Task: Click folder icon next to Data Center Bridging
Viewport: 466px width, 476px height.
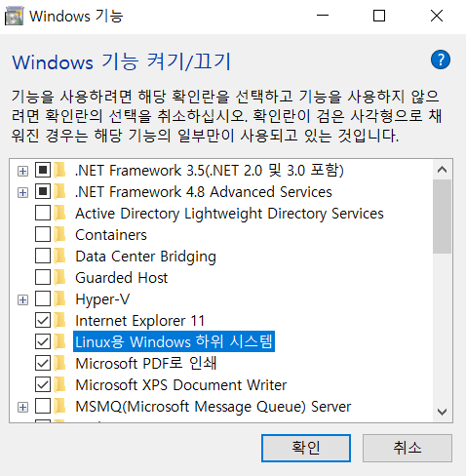Action: pyautogui.click(x=59, y=257)
